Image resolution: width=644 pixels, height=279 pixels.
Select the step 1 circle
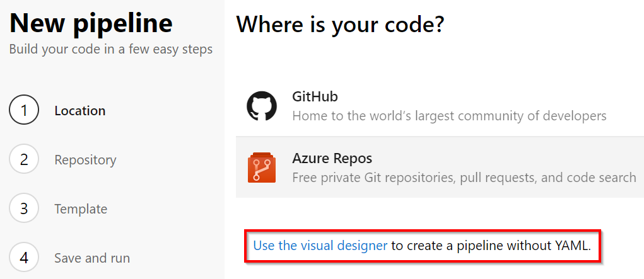click(x=24, y=110)
